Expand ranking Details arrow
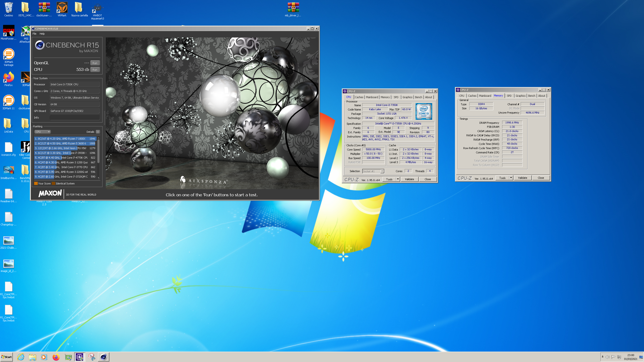The height and width of the screenshot is (362, 644). tap(98, 132)
